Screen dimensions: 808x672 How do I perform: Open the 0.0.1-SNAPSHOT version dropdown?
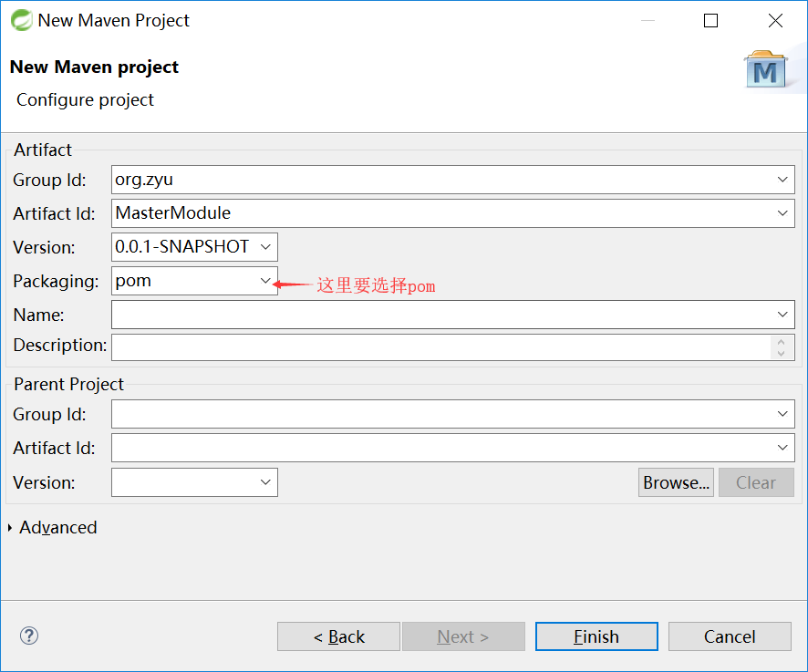point(265,247)
